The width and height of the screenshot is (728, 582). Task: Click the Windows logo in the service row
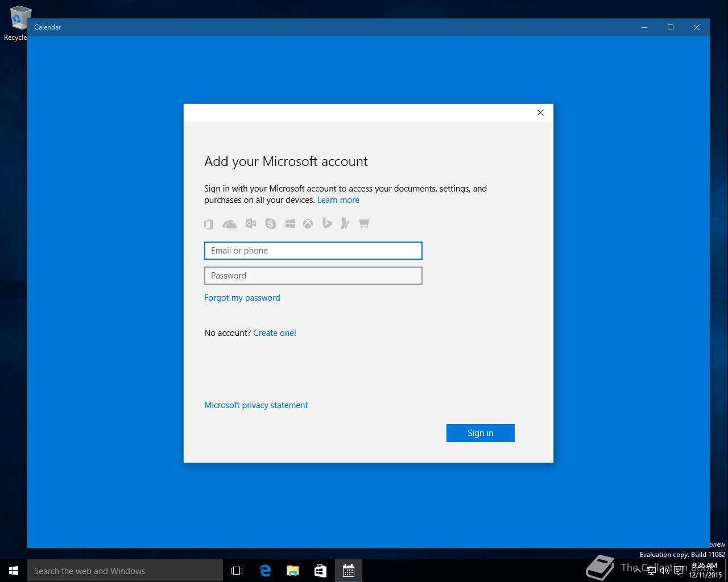pyautogui.click(x=290, y=223)
